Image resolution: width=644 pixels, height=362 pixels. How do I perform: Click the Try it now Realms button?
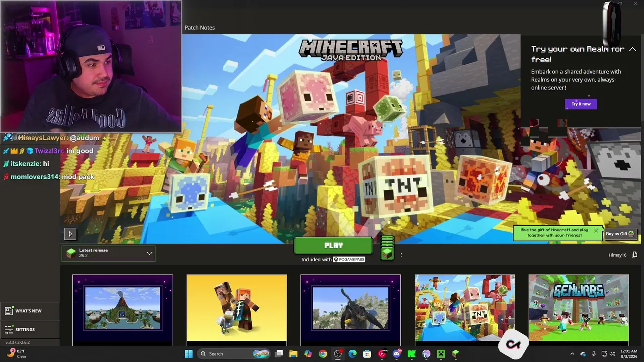click(x=581, y=104)
